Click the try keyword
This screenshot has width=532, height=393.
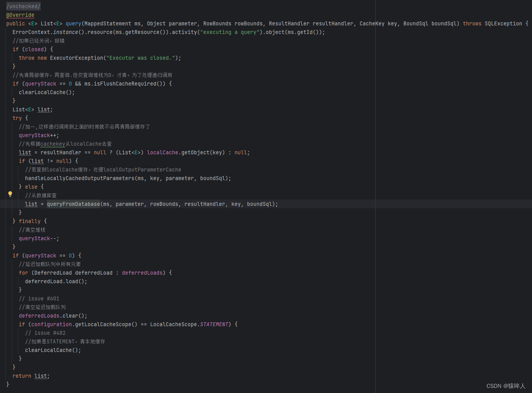(17, 118)
